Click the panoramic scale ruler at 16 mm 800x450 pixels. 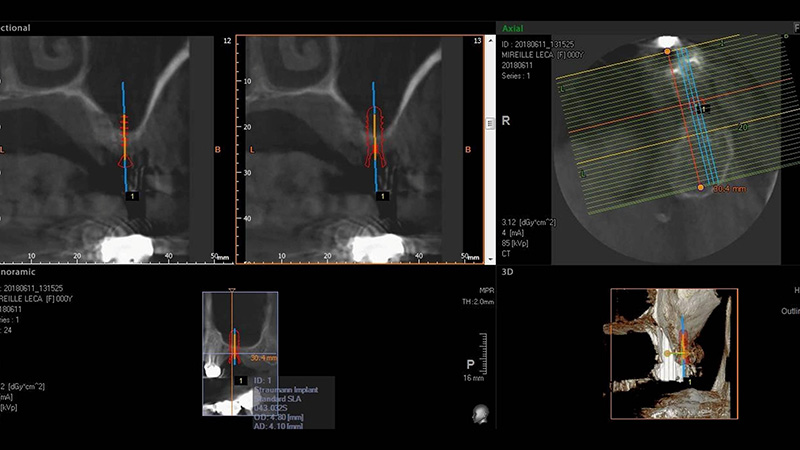tap(470, 370)
